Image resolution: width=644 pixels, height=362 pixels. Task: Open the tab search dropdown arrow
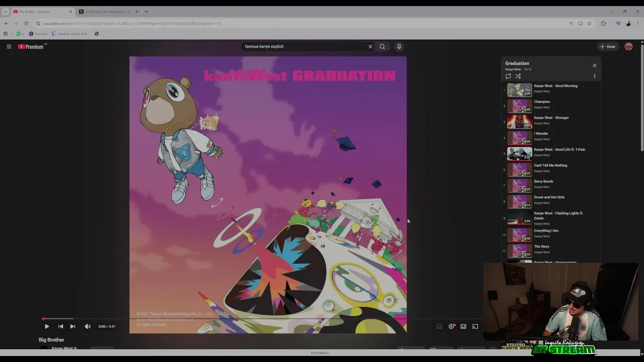(6, 12)
